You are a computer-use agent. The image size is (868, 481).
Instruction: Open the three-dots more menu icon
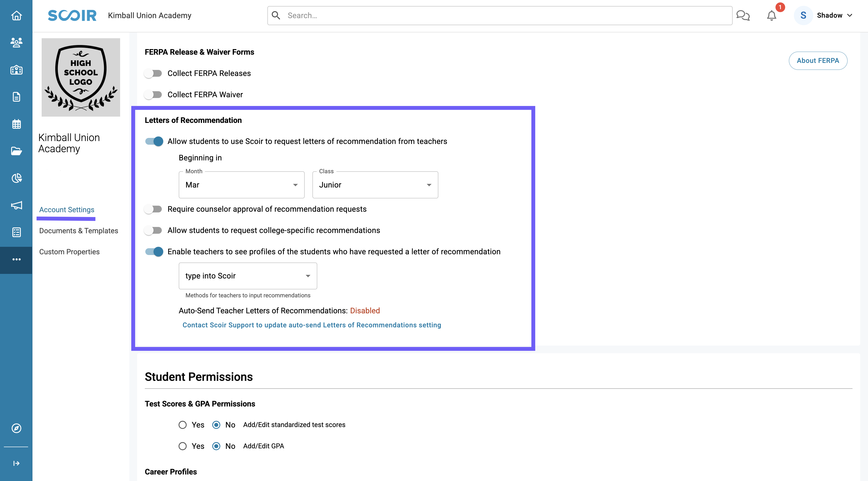(16, 259)
